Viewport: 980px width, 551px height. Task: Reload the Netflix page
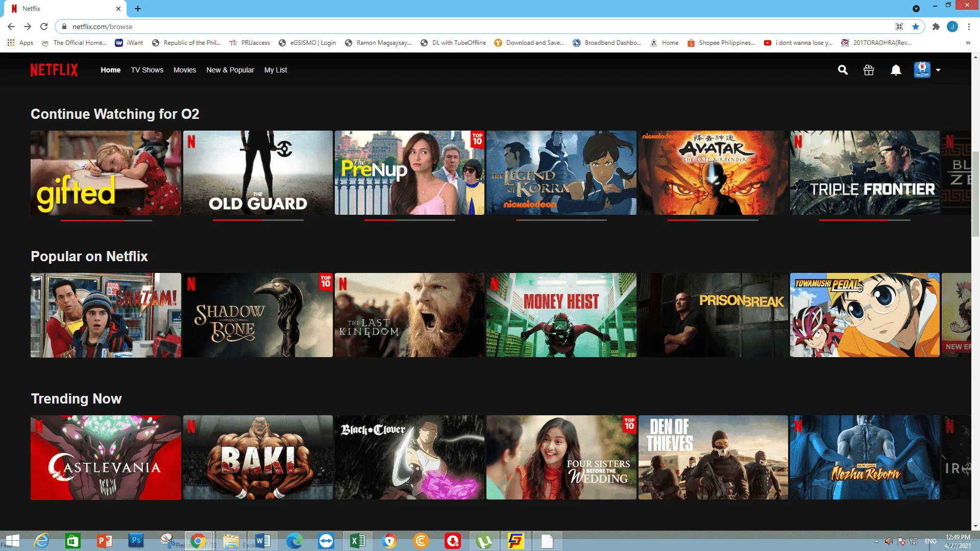pyautogui.click(x=44, y=27)
